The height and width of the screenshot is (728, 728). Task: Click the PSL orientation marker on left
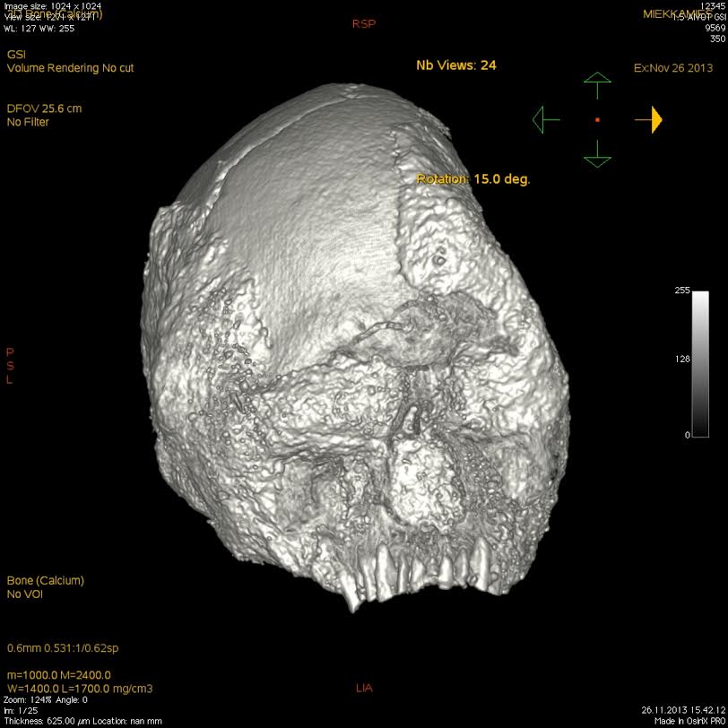click(10, 366)
